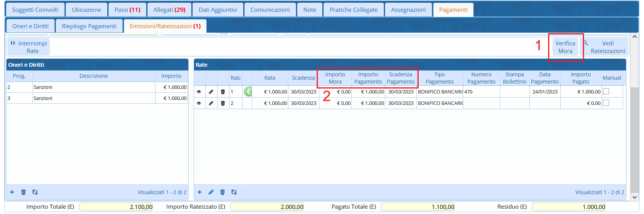
Task: Reload the Rate table from footer
Action: (234, 192)
